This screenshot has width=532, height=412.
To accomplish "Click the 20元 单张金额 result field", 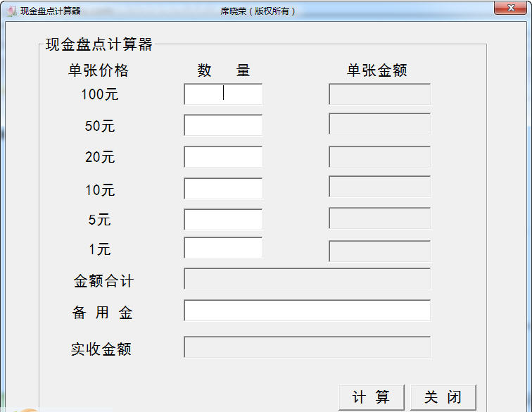I will (380, 157).
